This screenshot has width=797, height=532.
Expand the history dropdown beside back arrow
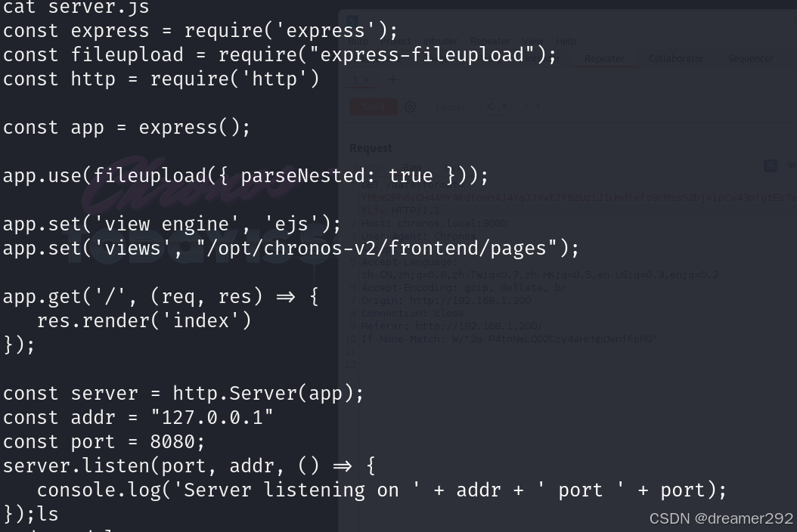(504, 107)
